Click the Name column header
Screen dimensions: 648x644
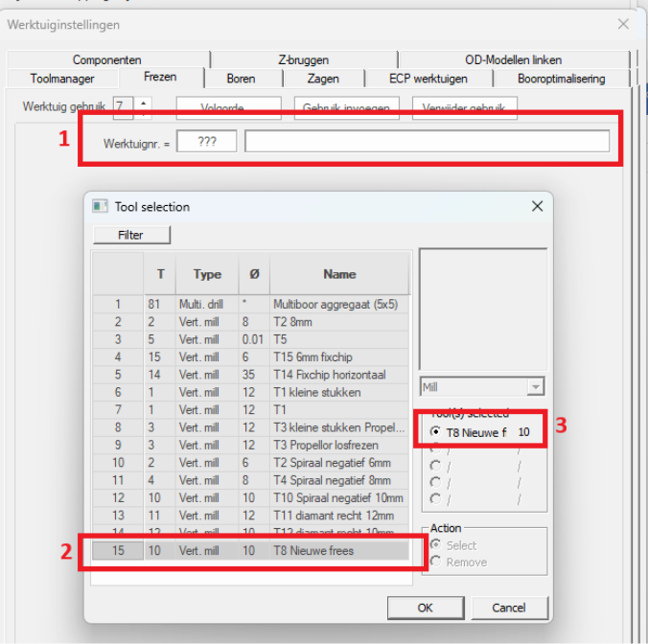[x=339, y=274]
